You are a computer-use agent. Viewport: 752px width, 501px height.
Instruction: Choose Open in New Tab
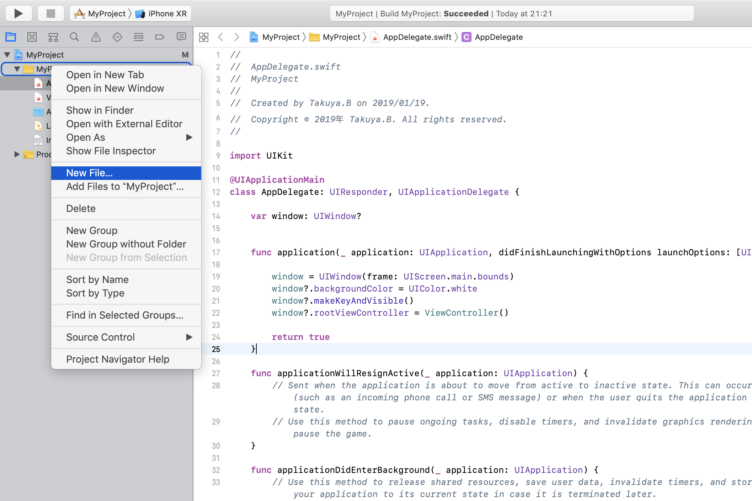click(x=126, y=75)
